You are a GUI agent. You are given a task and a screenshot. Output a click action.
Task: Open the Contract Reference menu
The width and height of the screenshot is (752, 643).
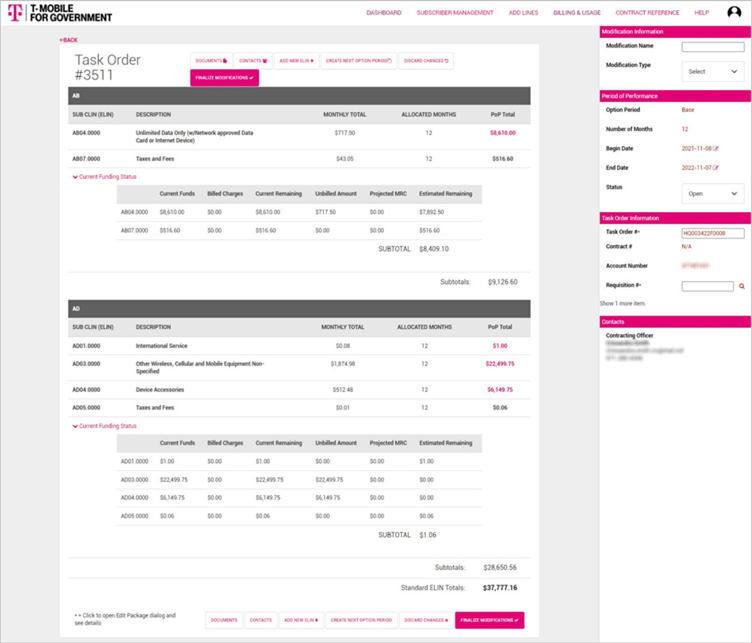point(647,13)
